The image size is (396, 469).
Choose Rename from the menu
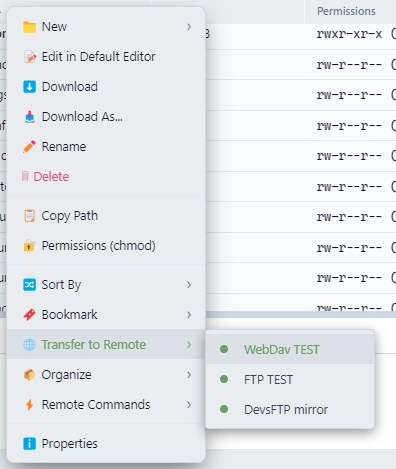tap(106, 147)
